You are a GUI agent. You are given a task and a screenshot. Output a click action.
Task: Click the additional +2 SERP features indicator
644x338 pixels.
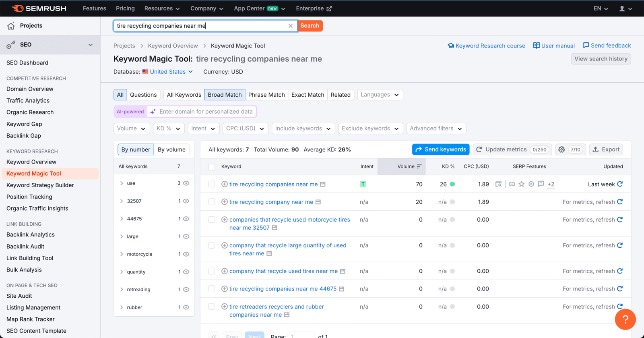(x=551, y=184)
